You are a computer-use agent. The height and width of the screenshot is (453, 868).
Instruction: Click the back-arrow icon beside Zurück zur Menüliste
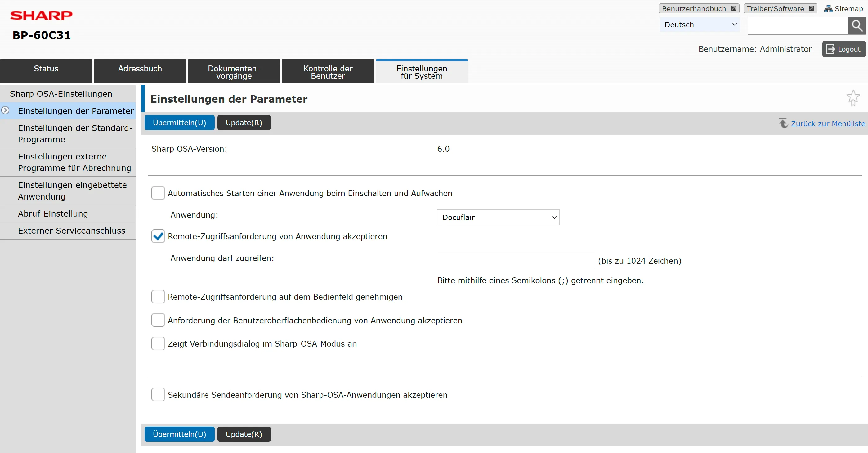783,123
